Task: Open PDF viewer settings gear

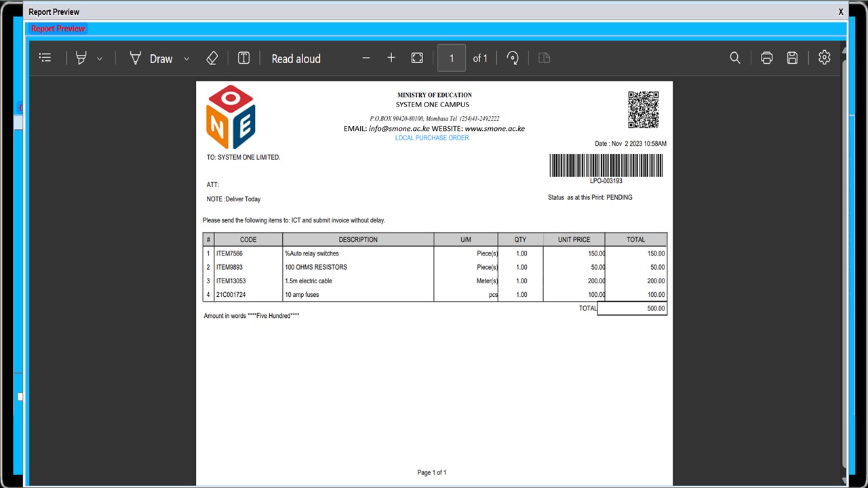Action: point(824,58)
